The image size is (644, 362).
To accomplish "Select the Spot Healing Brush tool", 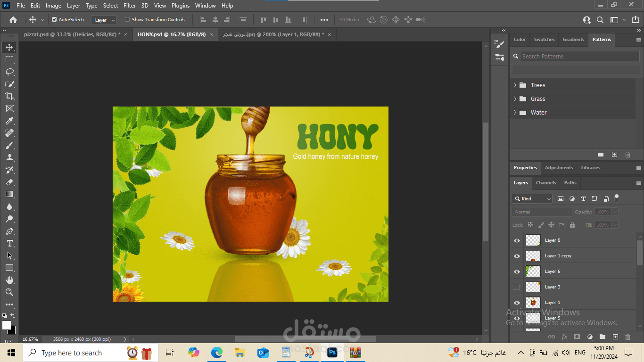I will (x=9, y=133).
